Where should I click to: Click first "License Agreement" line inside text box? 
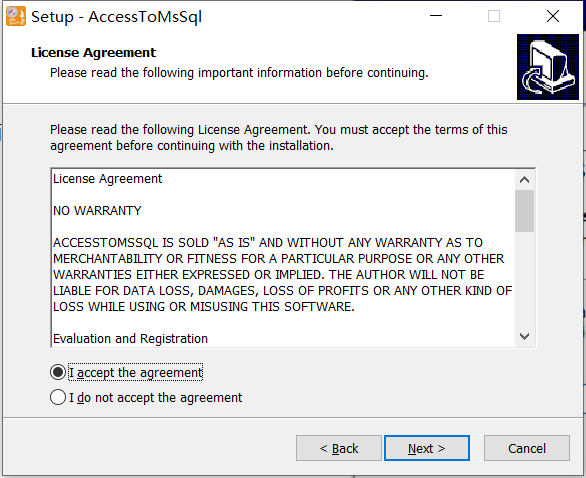pos(108,179)
